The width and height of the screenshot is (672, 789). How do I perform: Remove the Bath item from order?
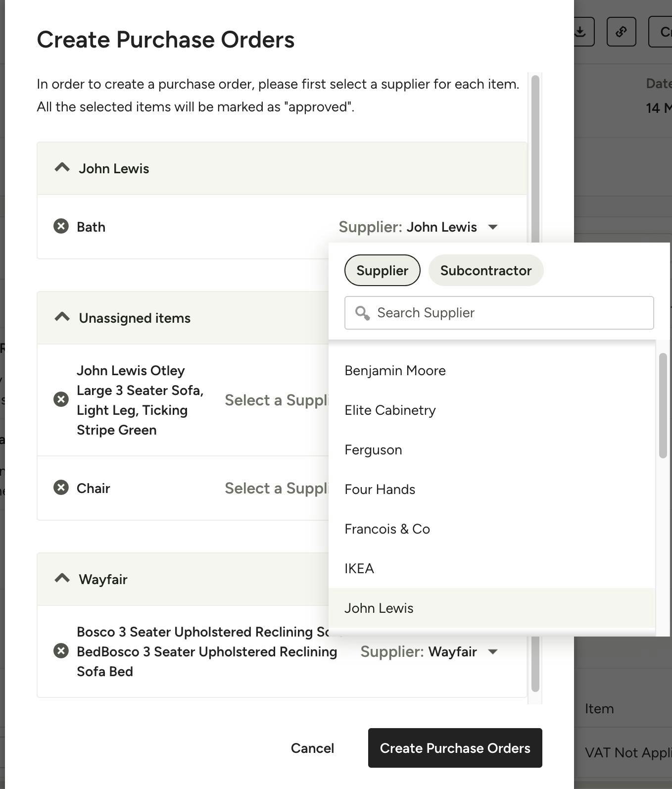point(61,226)
